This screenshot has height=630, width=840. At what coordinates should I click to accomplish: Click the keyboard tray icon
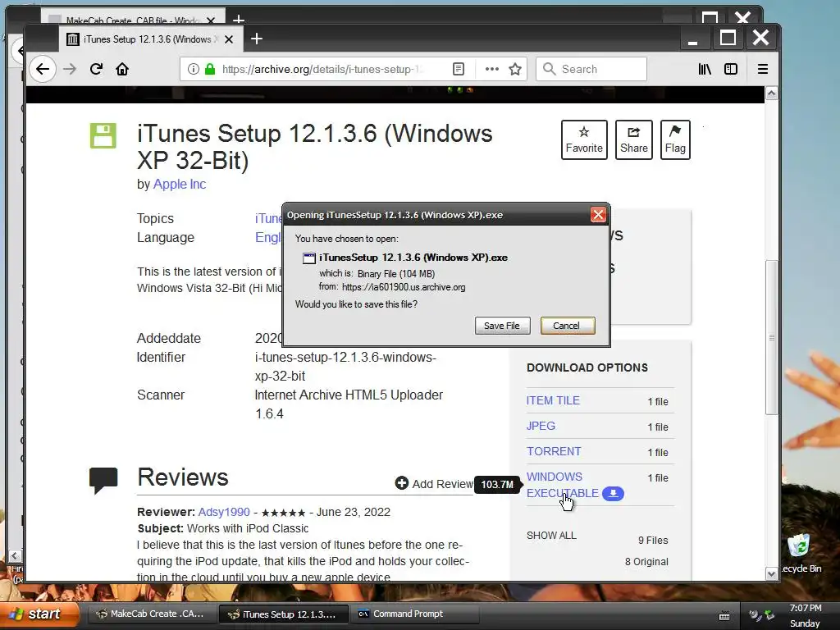point(724,615)
